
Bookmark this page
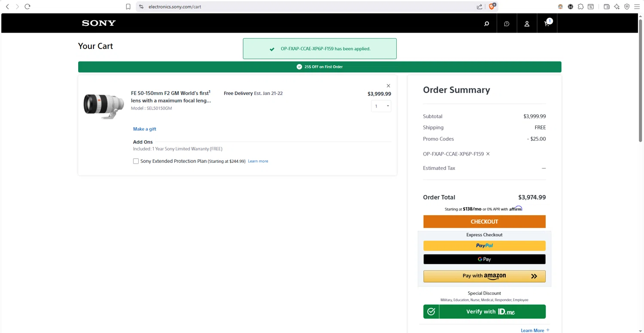coord(128,6)
